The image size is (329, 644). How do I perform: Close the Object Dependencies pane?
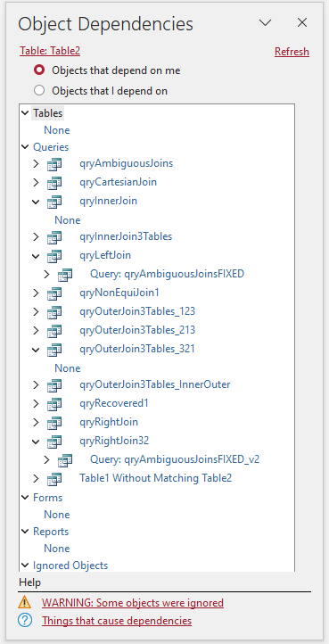coord(302,22)
